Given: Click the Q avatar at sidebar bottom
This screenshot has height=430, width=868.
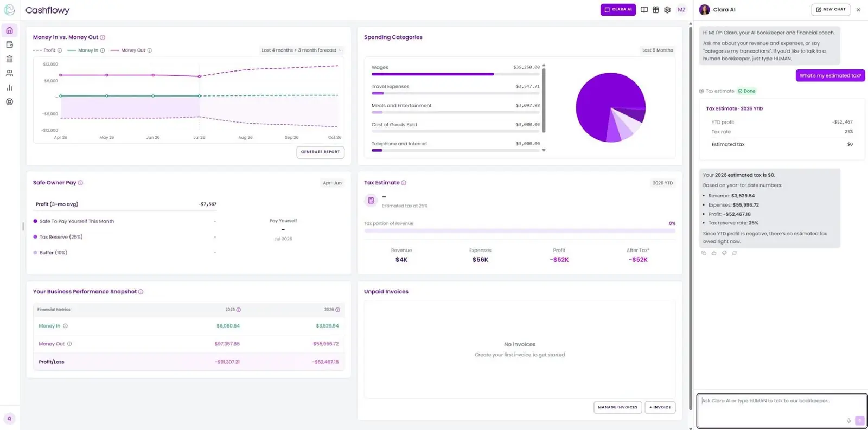Looking at the screenshot, I should pos(9,419).
